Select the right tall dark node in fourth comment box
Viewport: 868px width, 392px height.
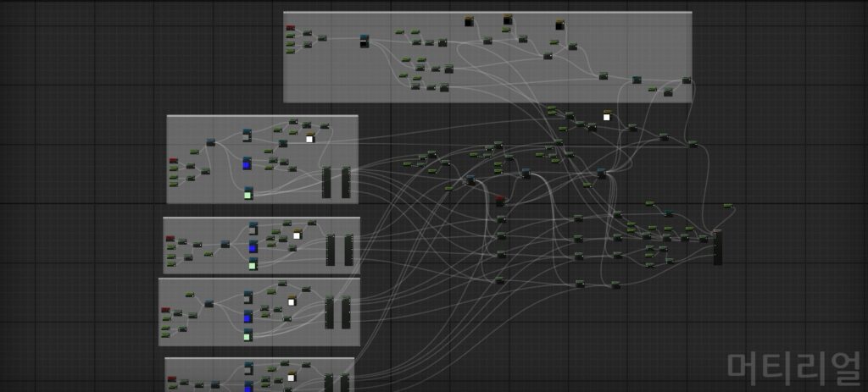tap(347, 313)
